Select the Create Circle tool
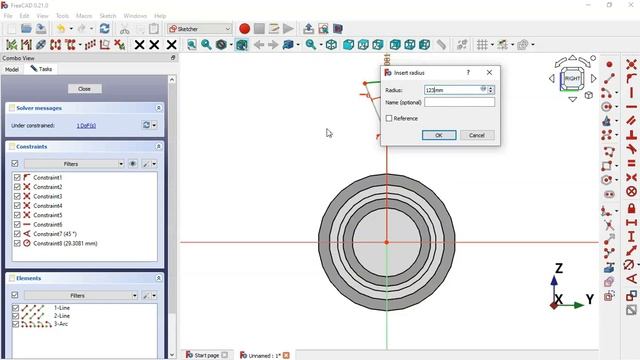The image size is (640, 360). [607, 107]
